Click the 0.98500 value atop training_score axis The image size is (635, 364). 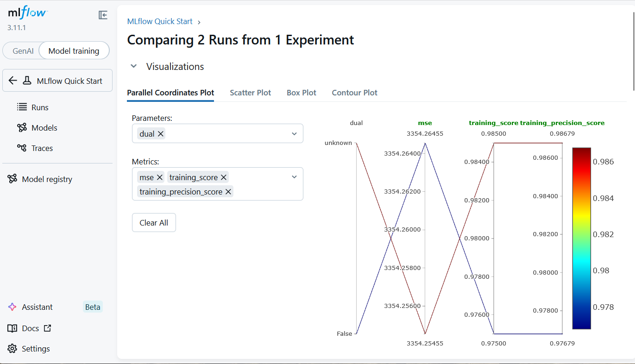pos(493,134)
